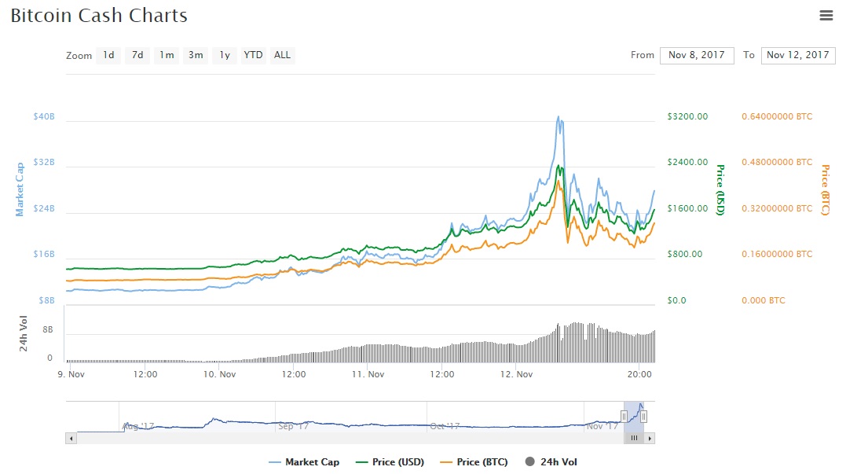Toggle 24h Vol series in legend
Image resolution: width=868 pixels, height=474 pixels.
(551, 462)
